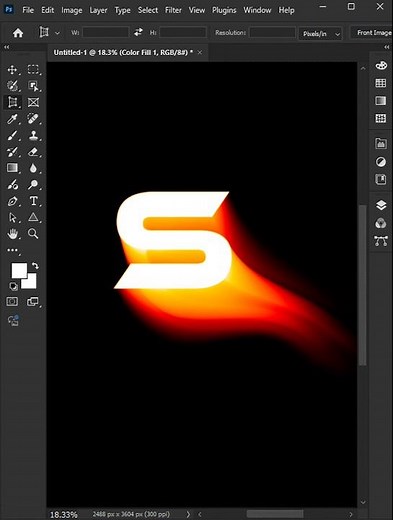Select the Triangle shape tool
Screen dimensions: 393x520
coord(33,217)
